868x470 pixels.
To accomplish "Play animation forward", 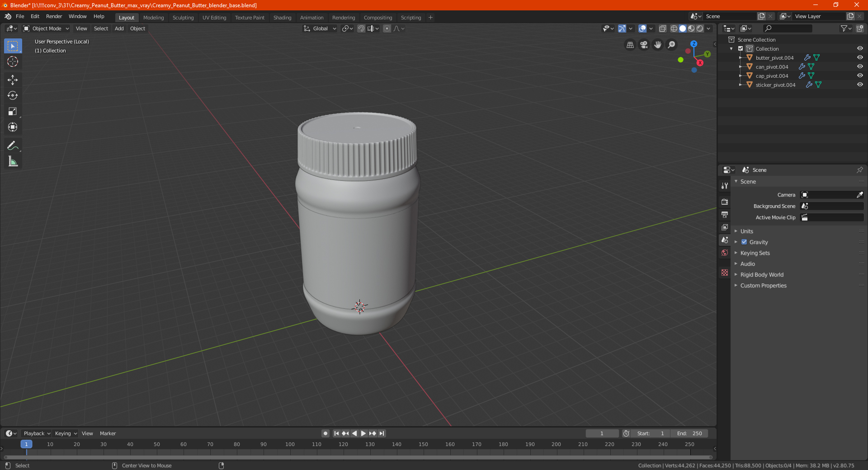I will point(363,433).
